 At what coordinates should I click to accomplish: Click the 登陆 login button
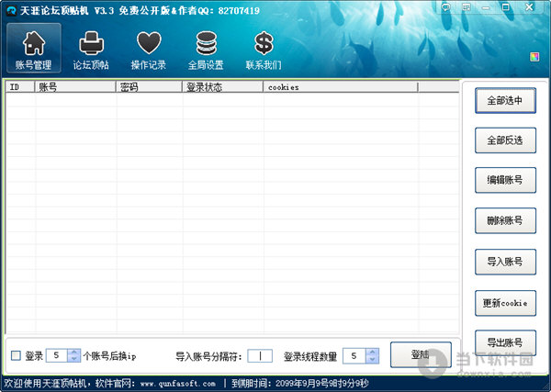click(x=421, y=354)
